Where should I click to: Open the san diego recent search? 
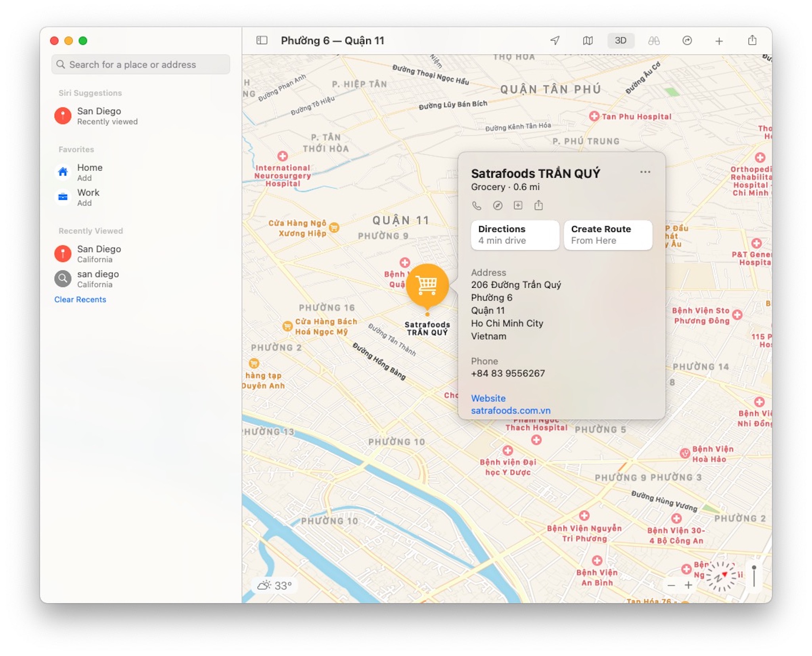tap(141, 279)
